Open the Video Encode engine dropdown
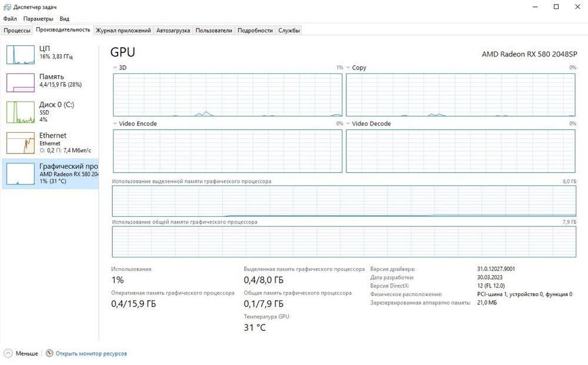This screenshot has width=588, height=365. click(x=115, y=123)
